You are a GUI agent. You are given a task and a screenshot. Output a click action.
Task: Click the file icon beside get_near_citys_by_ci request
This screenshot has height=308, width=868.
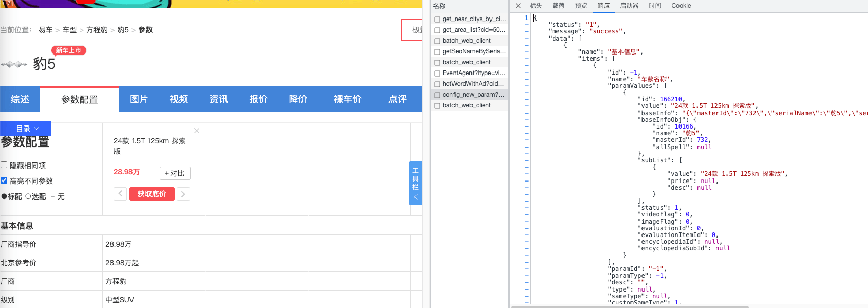click(437, 19)
